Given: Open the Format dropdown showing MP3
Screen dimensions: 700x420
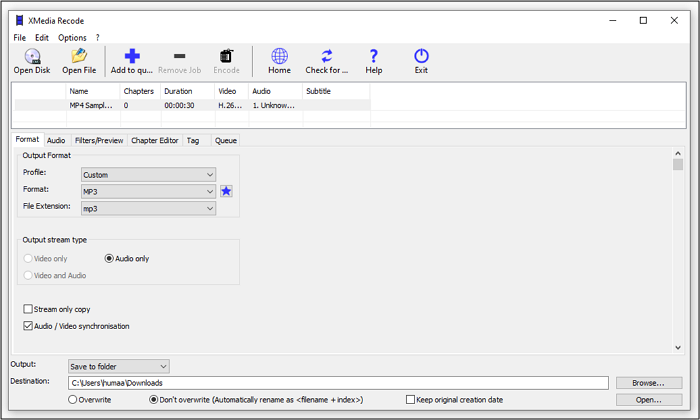Looking at the screenshot, I should click(x=148, y=190).
